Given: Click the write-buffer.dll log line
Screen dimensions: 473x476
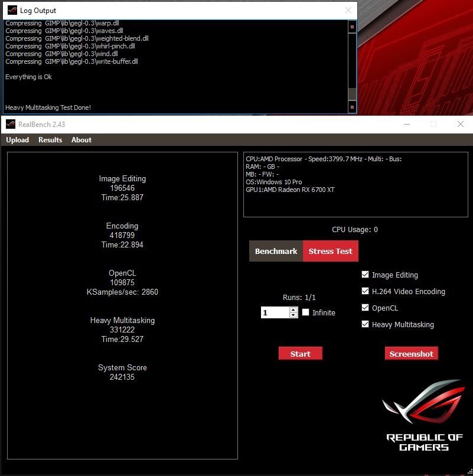Looking at the screenshot, I should pos(71,61).
